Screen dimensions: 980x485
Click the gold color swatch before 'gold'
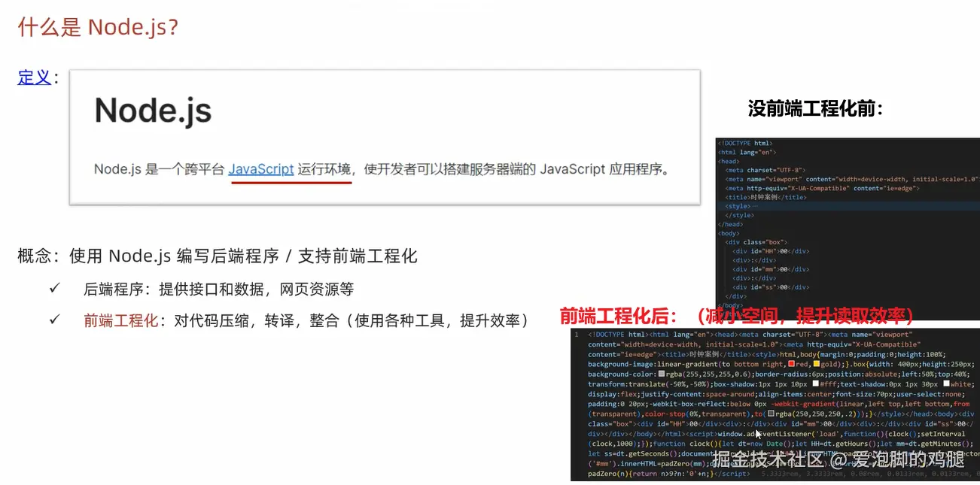click(x=817, y=364)
